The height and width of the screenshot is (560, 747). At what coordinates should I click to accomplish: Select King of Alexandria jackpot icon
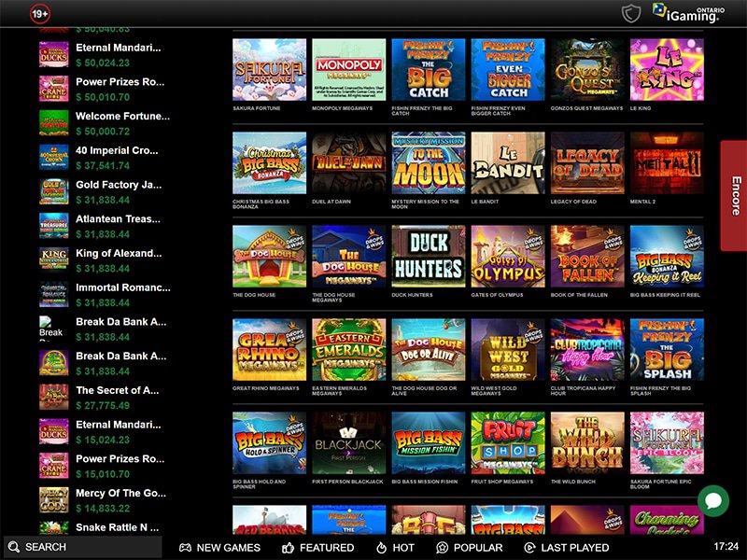54,260
